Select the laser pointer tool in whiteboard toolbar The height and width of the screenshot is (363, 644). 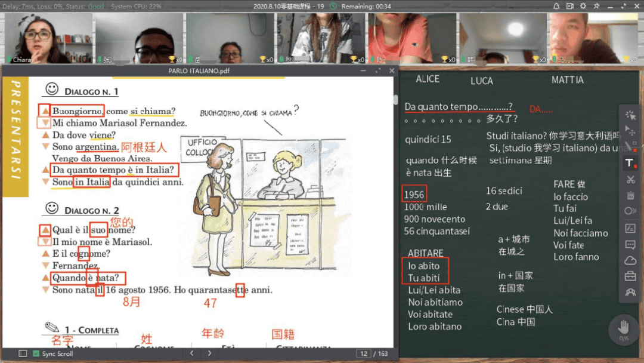pyautogui.click(x=630, y=115)
